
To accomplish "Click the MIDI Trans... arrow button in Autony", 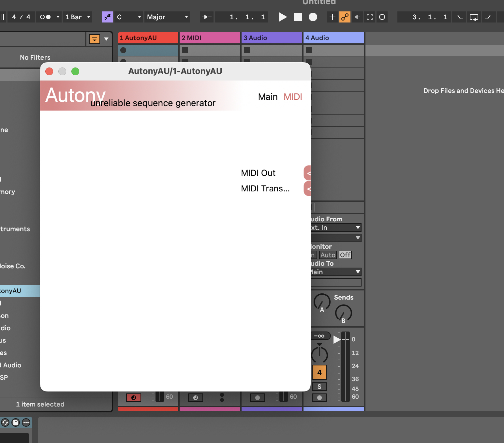I will 307,189.
